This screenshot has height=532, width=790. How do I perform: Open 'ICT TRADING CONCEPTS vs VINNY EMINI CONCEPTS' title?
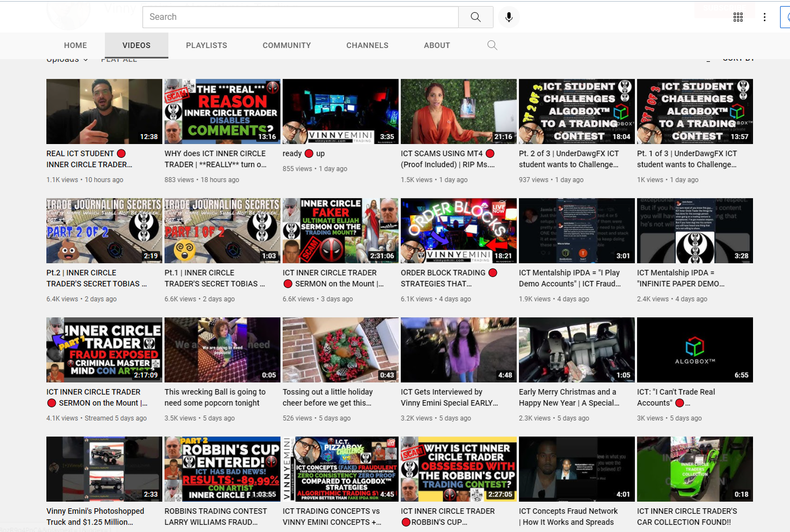[x=332, y=517]
